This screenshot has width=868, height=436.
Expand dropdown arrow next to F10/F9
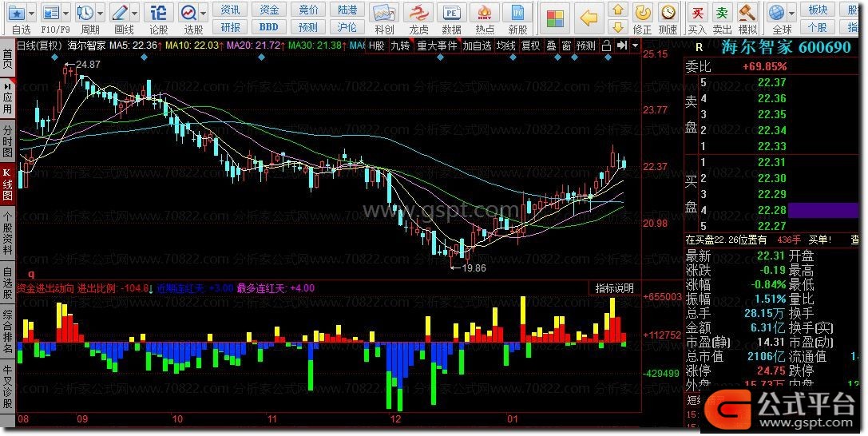pos(65,13)
